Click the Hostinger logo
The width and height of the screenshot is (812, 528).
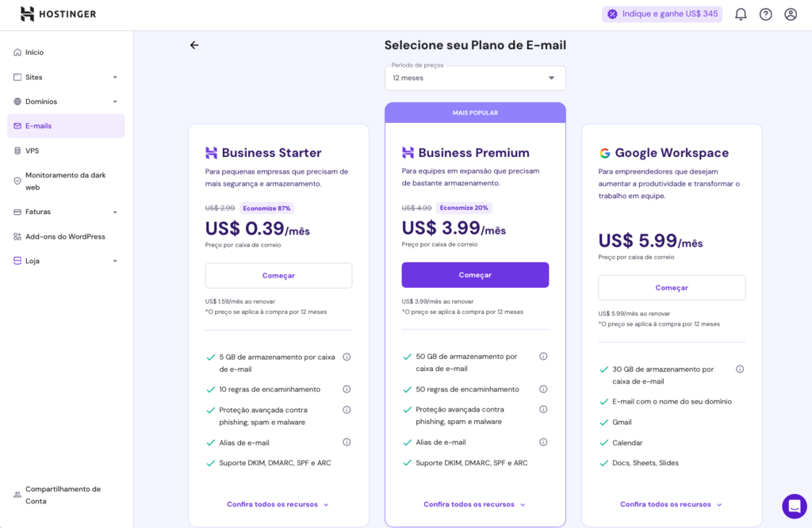coord(58,14)
